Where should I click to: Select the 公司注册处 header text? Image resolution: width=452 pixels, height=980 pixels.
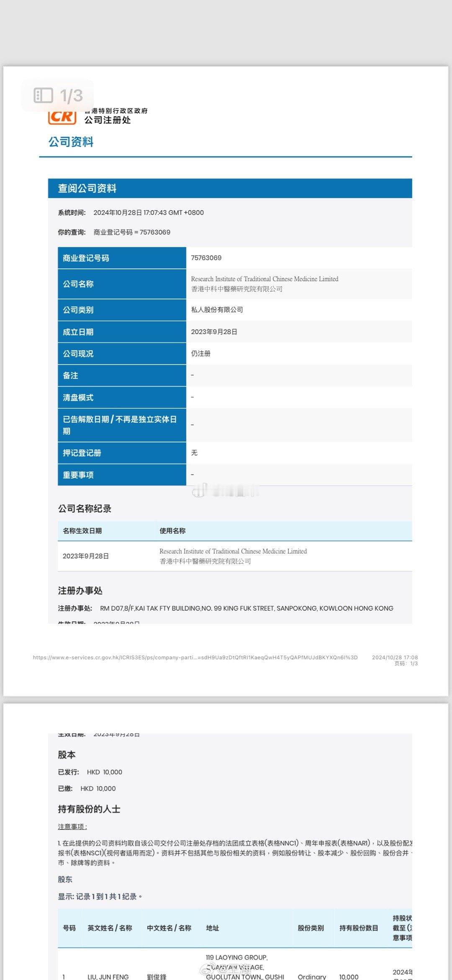(108, 121)
